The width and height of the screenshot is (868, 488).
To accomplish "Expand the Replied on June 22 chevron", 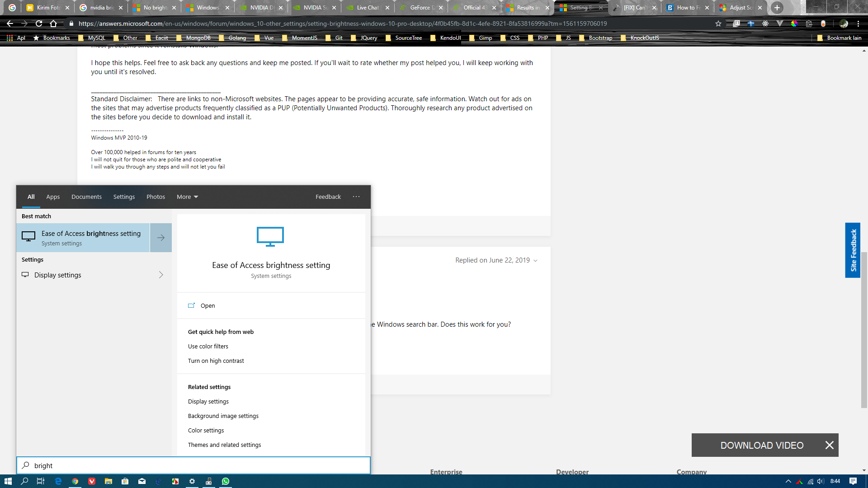I will 536,261.
